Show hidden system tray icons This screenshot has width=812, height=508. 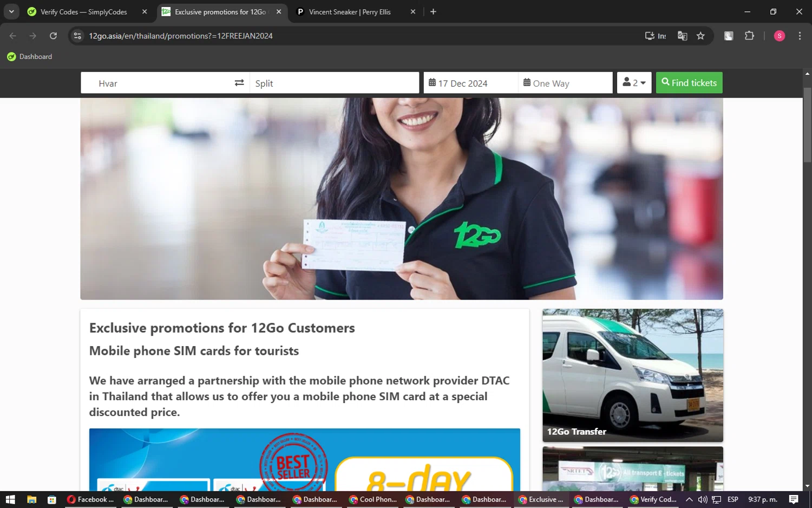(x=689, y=499)
